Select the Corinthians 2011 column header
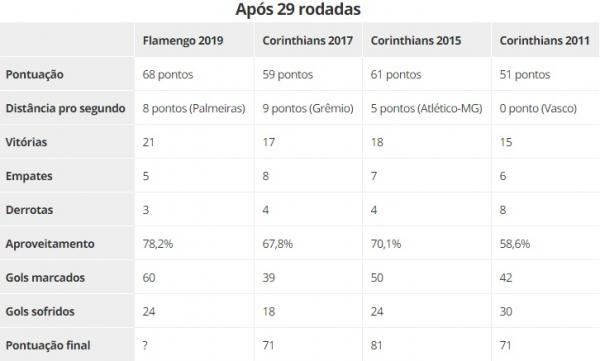 click(545, 41)
